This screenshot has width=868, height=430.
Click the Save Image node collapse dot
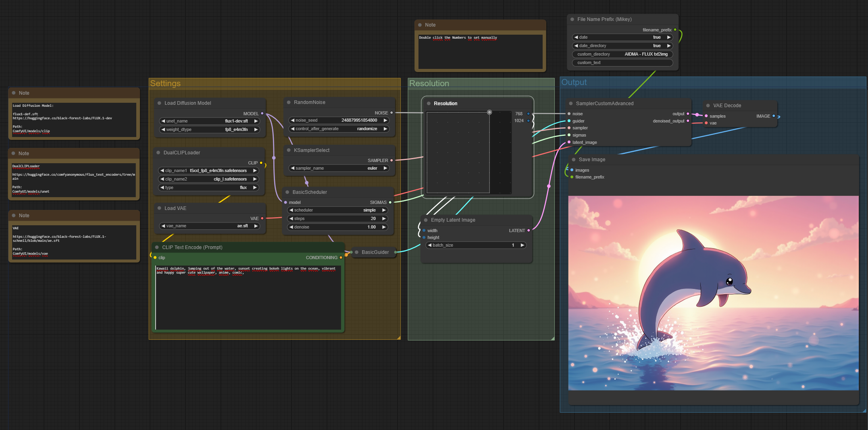[x=573, y=160]
